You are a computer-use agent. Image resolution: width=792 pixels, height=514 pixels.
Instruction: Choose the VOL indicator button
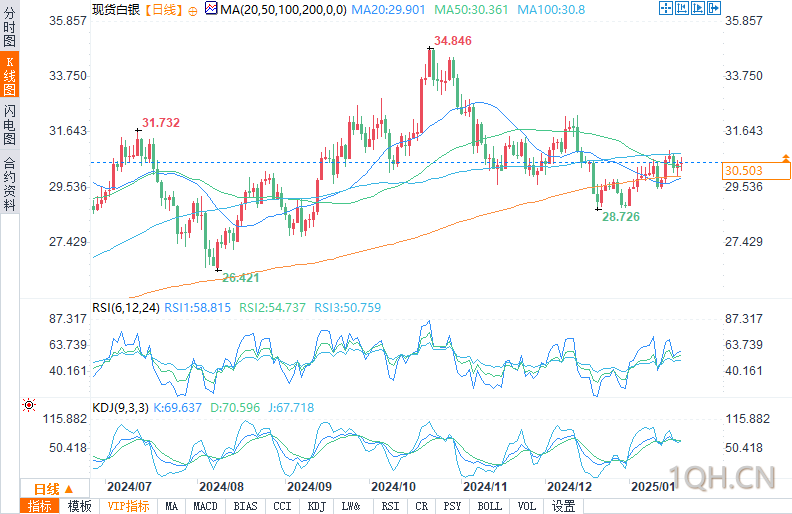(x=526, y=506)
